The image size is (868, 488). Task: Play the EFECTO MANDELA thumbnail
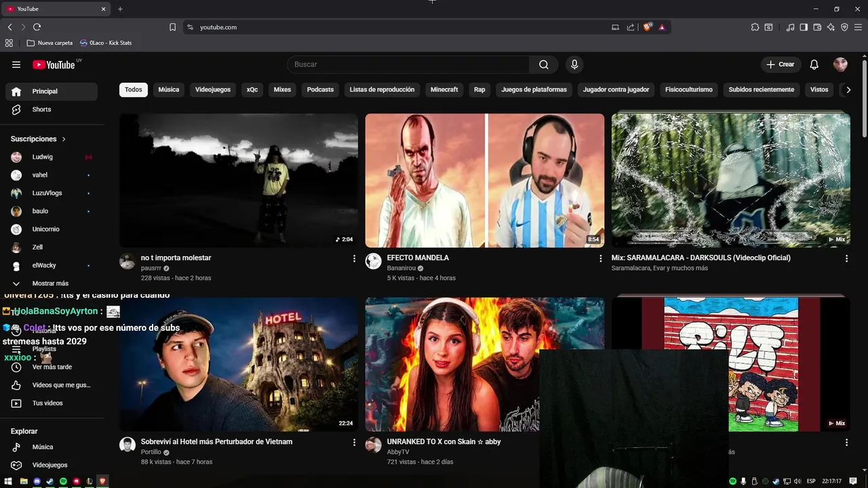[485, 180]
